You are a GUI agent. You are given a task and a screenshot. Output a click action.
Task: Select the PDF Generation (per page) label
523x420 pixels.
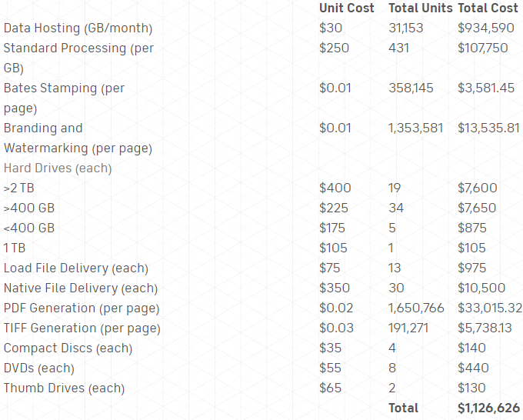[x=82, y=308]
